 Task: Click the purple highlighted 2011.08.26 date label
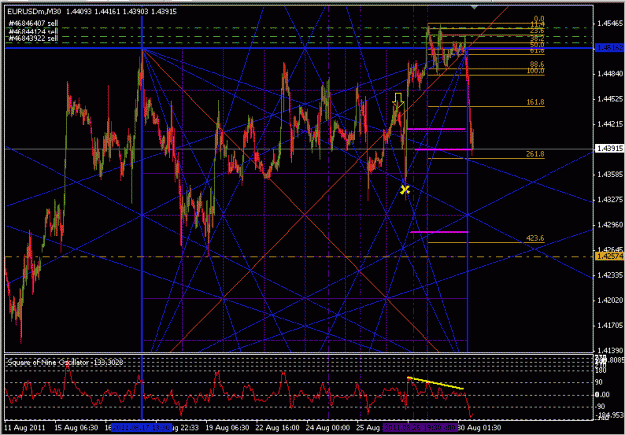pyautogui.click(x=419, y=426)
